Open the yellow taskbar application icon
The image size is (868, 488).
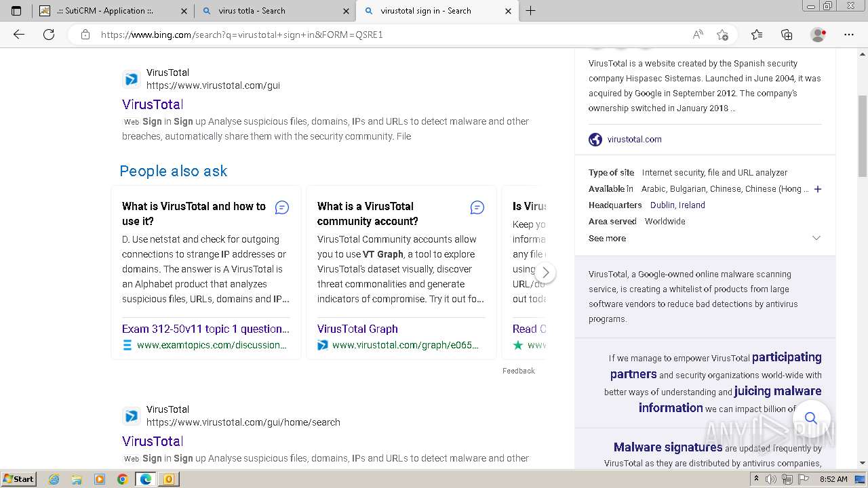(x=169, y=479)
